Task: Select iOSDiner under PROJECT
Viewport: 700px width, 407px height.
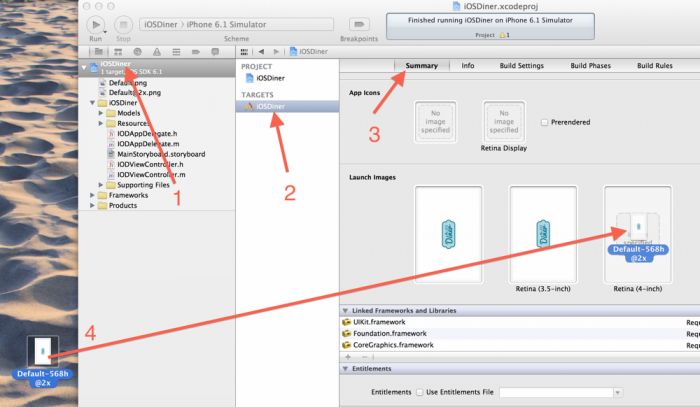Action: pos(270,78)
